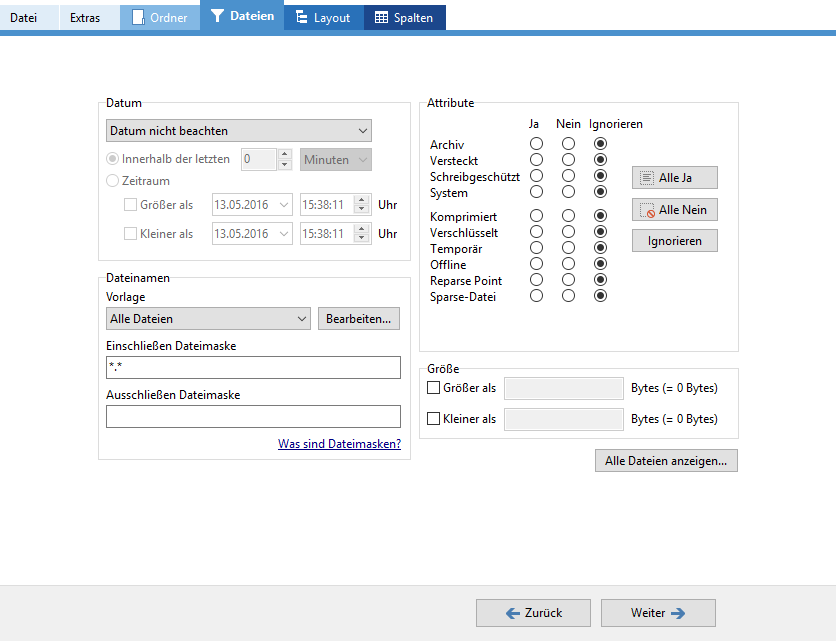Switch to the Layout tab
This screenshot has height=641, width=836.
coord(323,17)
